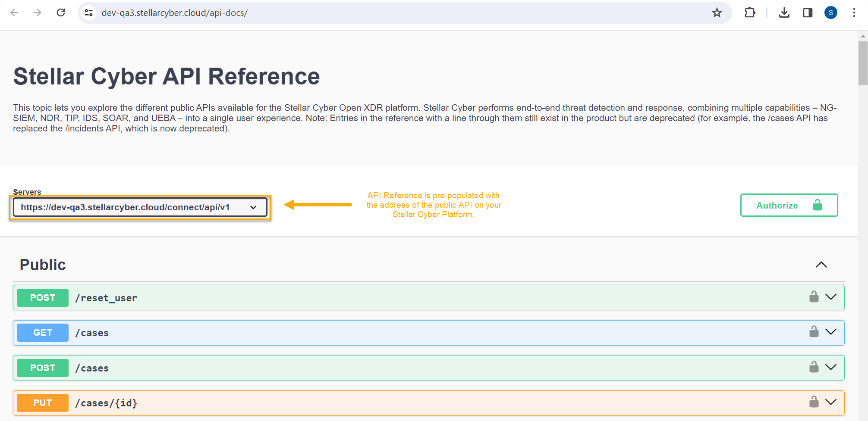This screenshot has height=421, width=868.
Task: Open the Chrome three-dot menu
Action: coord(854,13)
